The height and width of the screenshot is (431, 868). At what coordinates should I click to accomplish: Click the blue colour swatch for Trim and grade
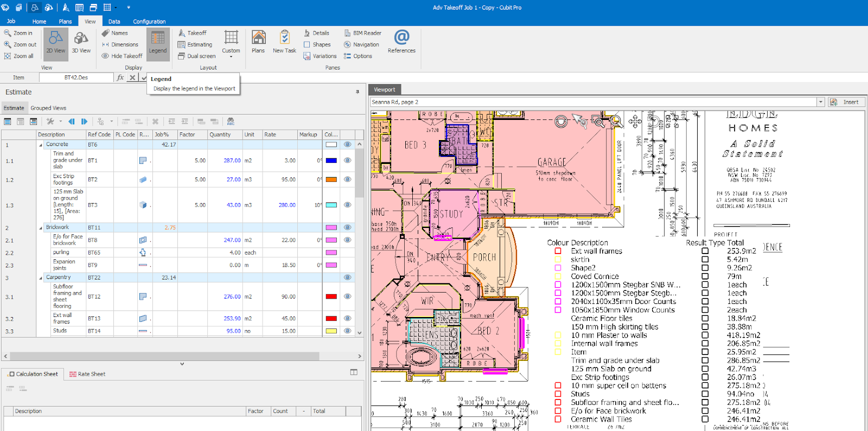331,161
